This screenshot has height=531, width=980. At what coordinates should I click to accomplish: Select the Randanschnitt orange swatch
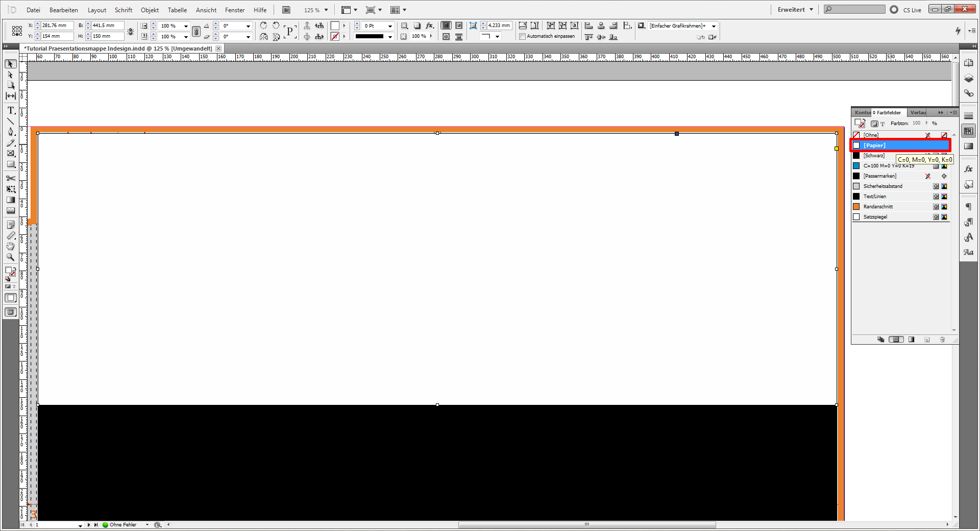click(x=857, y=206)
